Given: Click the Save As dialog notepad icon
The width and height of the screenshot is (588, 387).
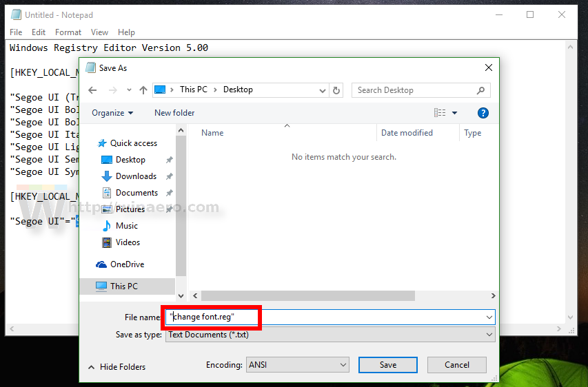Looking at the screenshot, I should [90, 67].
